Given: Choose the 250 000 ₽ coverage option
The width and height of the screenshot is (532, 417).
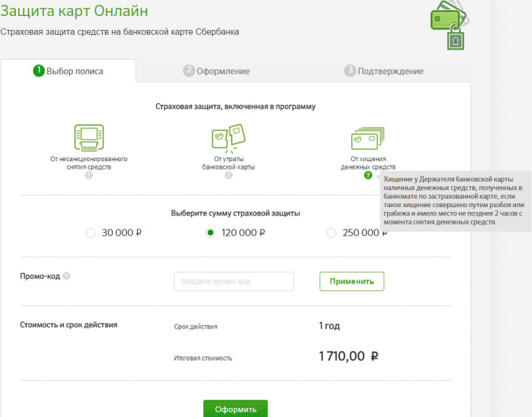Looking at the screenshot, I should point(331,234).
